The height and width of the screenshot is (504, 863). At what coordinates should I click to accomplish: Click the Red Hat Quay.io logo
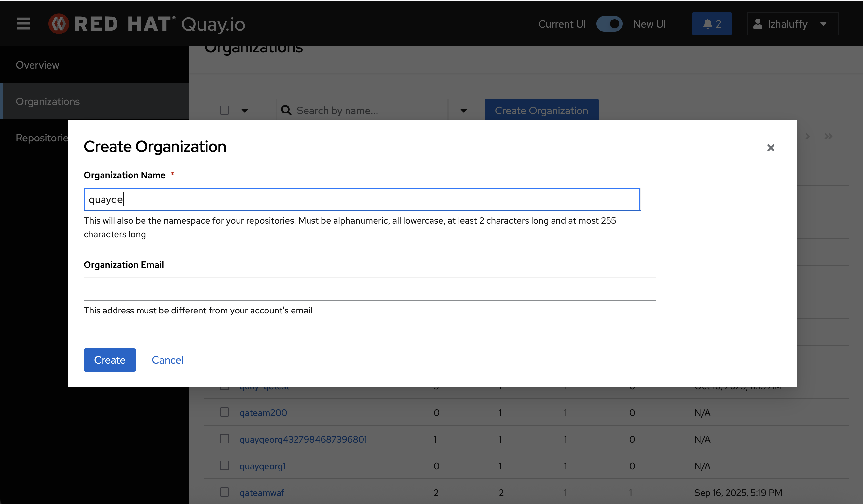pos(147,24)
